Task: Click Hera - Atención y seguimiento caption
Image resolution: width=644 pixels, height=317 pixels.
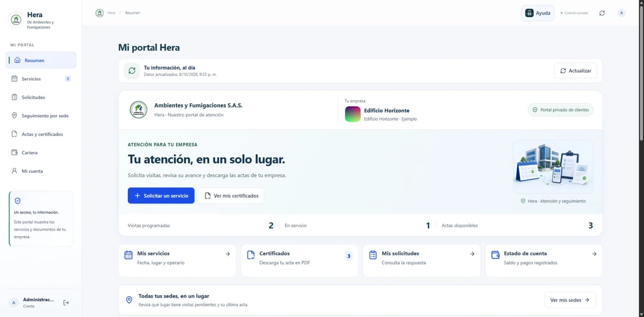Action: (553, 201)
